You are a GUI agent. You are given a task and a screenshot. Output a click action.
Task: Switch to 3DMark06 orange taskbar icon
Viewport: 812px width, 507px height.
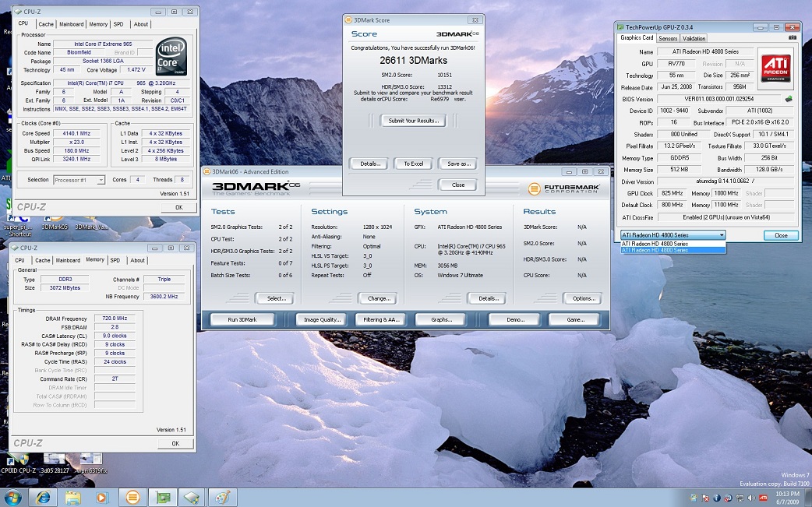[x=132, y=498]
